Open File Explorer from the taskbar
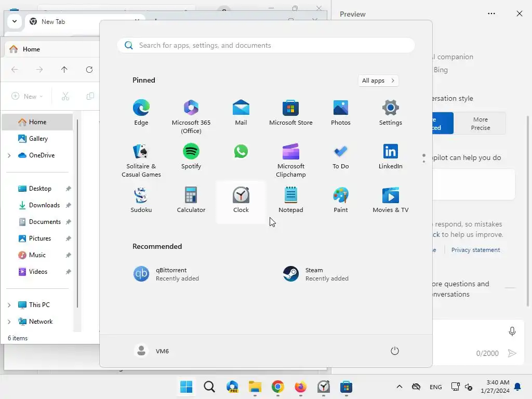 tap(255, 387)
